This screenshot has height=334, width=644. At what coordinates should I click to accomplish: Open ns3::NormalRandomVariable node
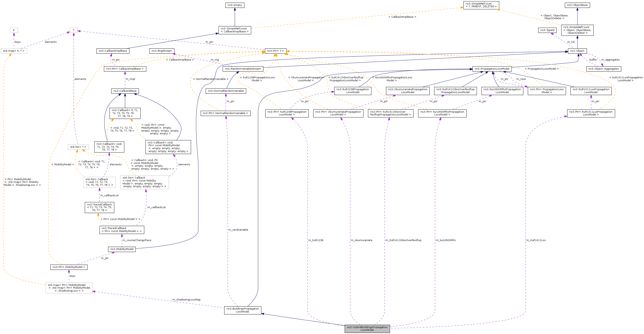[x=226, y=91]
